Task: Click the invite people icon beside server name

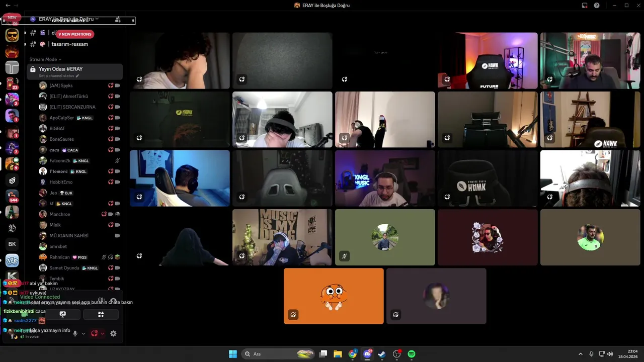Action: [117, 20]
